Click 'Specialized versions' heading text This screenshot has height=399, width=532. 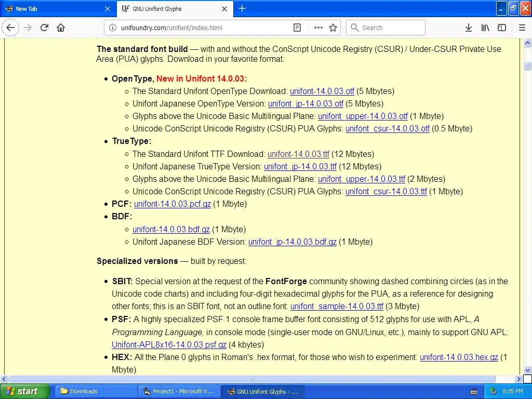click(x=137, y=261)
